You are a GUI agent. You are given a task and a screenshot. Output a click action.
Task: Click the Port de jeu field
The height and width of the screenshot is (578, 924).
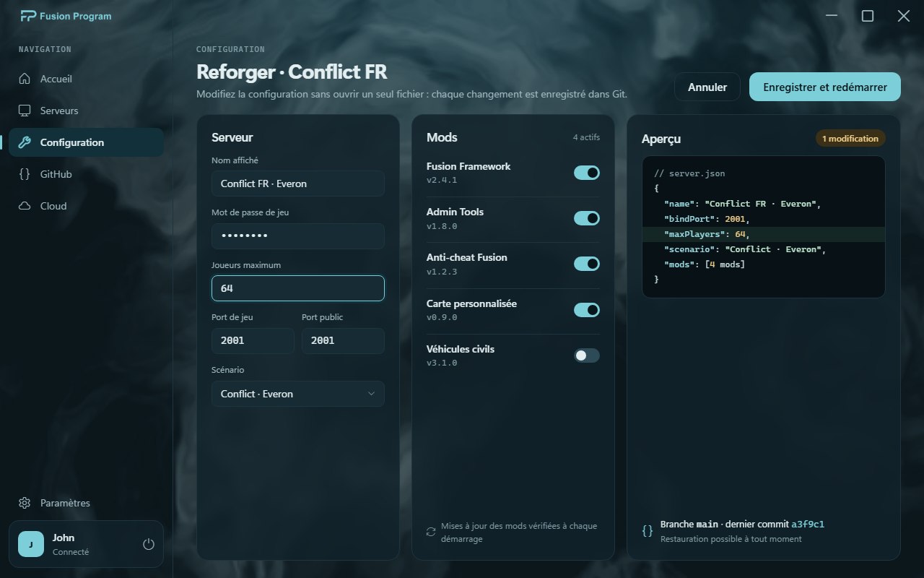pos(253,341)
